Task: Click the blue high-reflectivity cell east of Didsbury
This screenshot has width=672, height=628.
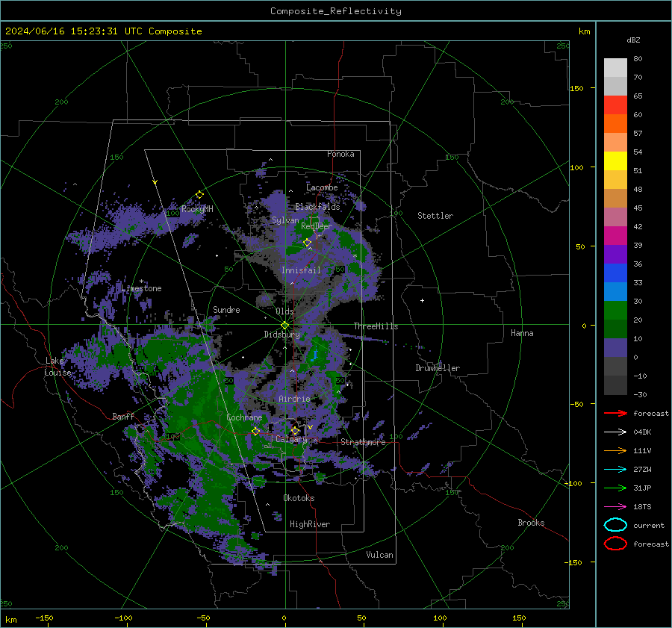Action: 315,355
